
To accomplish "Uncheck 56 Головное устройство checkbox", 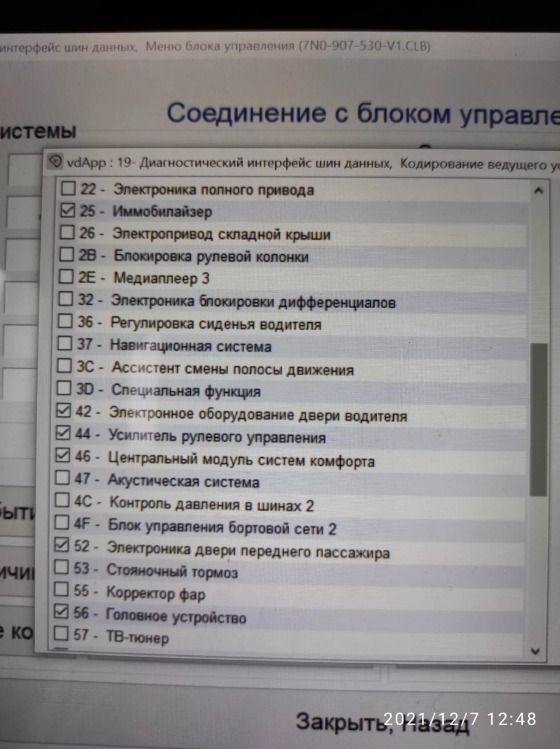I will click(x=61, y=611).
